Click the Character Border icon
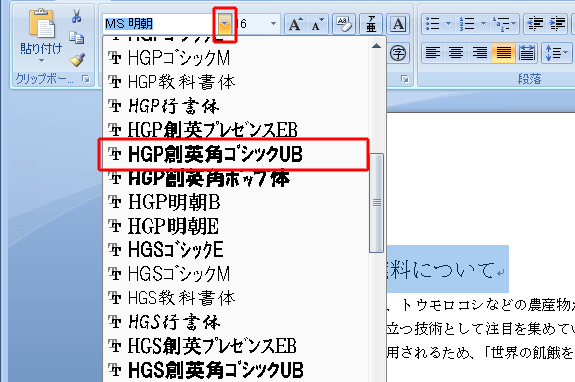Image resolution: width=575 pixels, height=382 pixels. pos(398,24)
